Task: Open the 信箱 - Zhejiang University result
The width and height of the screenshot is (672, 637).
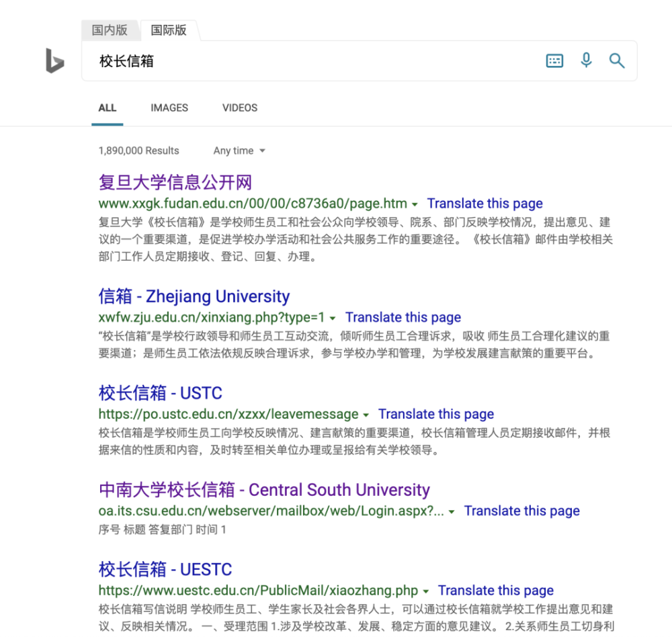Action: click(194, 296)
